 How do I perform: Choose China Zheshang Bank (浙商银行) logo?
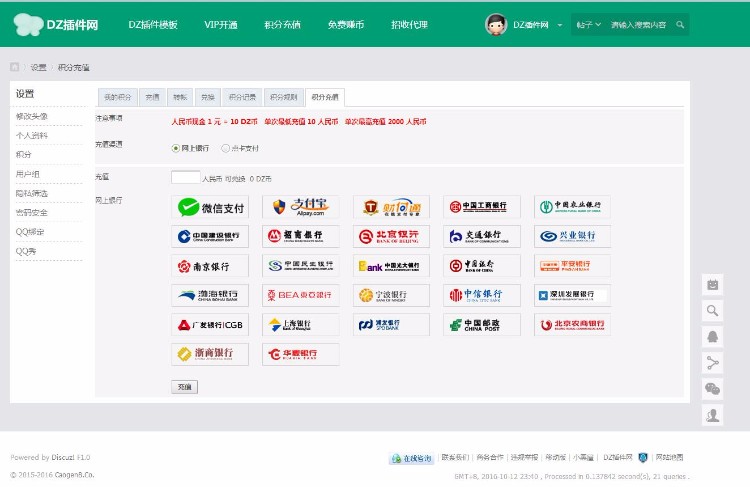210,354
